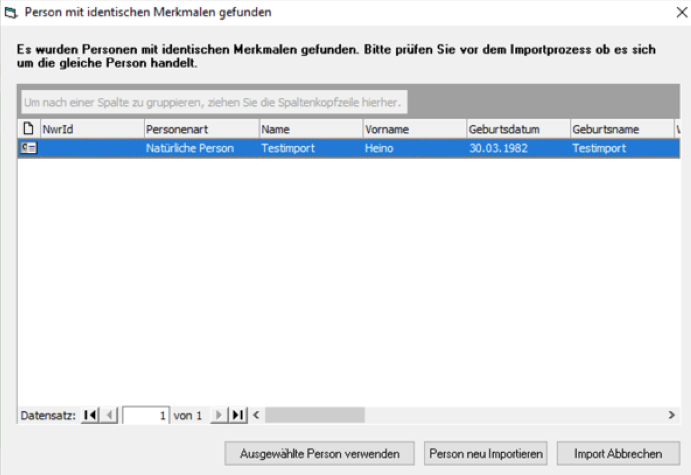691x475 pixels.
Task: Jump to the last record navigation button
Action: 238,414
